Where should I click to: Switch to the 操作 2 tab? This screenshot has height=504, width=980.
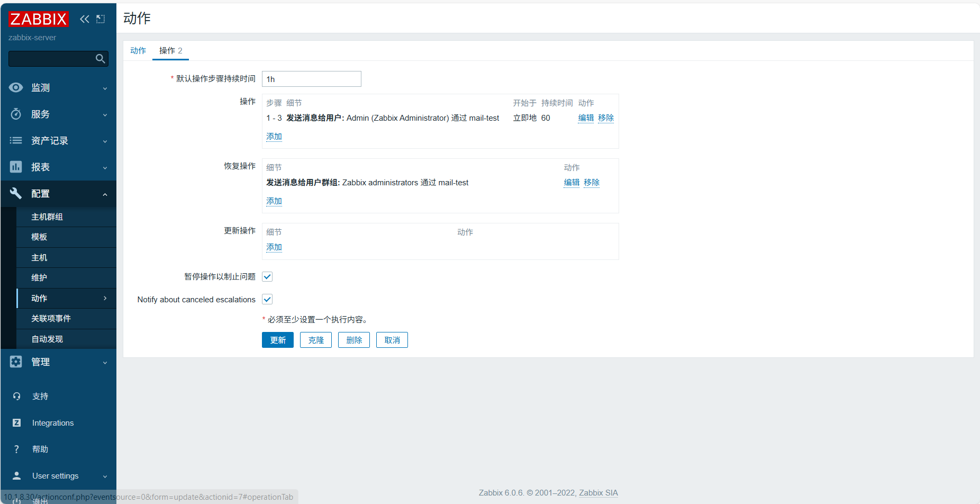pos(170,50)
